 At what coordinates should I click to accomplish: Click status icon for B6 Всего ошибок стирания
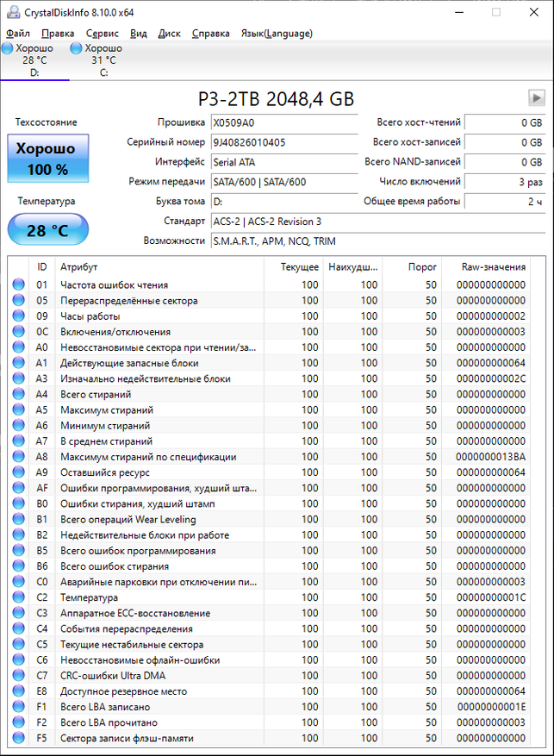(19, 566)
